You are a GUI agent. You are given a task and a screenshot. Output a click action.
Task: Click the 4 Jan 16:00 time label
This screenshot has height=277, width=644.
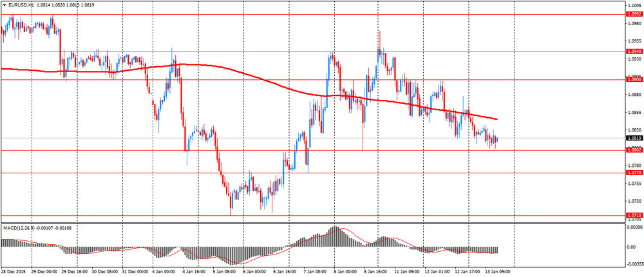(194, 272)
